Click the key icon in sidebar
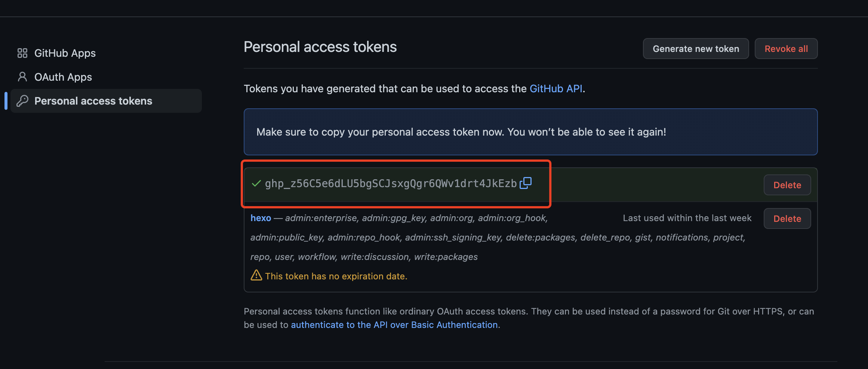This screenshot has width=868, height=369. tap(22, 101)
